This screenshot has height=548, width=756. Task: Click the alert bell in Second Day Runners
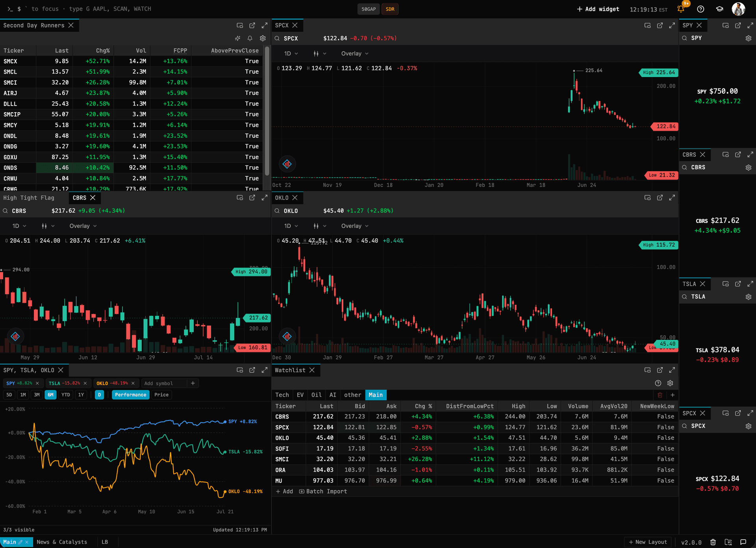click(250, 38)
